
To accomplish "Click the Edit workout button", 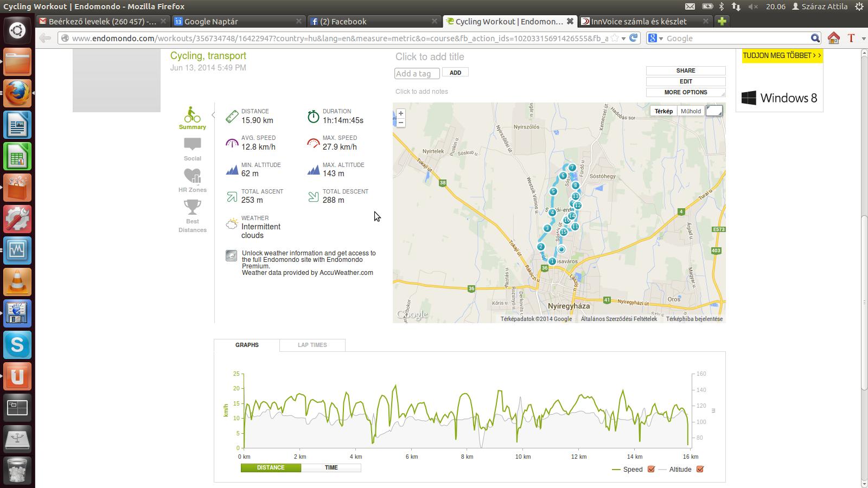I will [686, 81].
